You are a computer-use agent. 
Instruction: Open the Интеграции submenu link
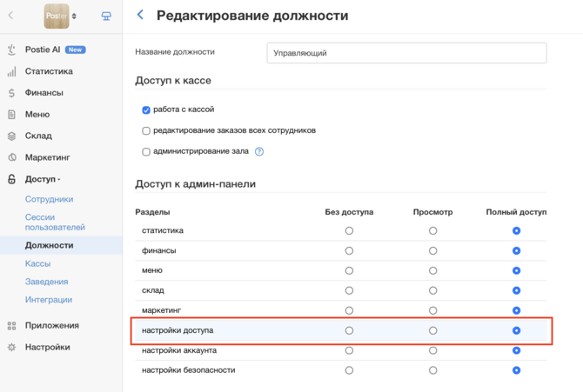point(49,300)
